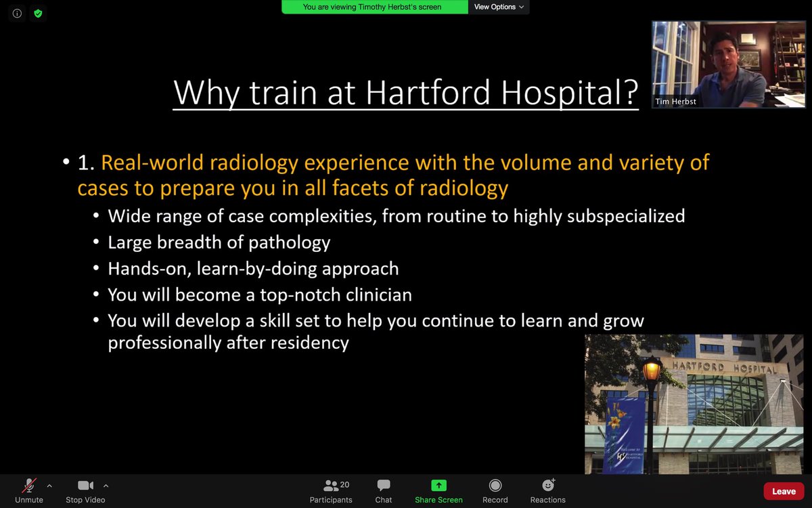Image resolution: width=812 pixels, height=508 pixels.
Task: Expand video options next to Stop Video
Action: pos(106,485)
